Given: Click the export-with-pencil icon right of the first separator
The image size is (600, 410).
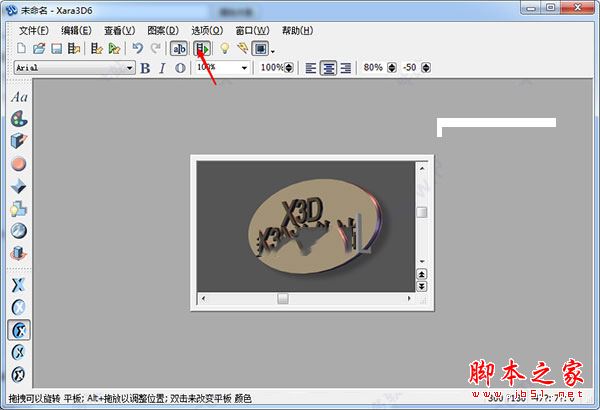Looking at the screenshot, I should tap(96, 49).
